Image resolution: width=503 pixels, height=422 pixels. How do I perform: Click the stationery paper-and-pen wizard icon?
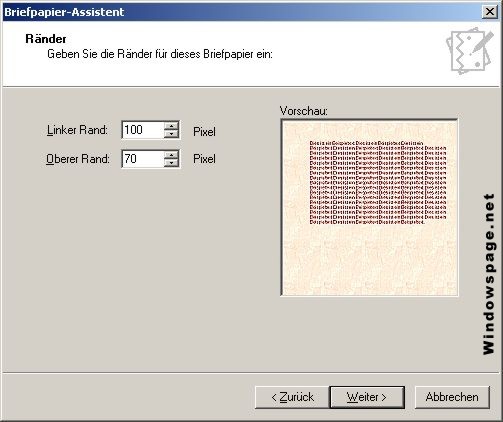470,50
